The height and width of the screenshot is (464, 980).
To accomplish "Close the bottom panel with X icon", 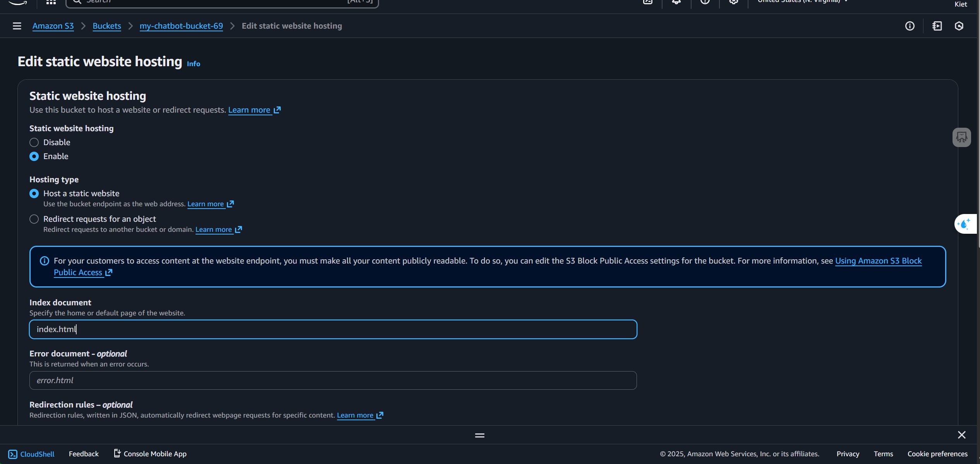I will tap(961, 435).
